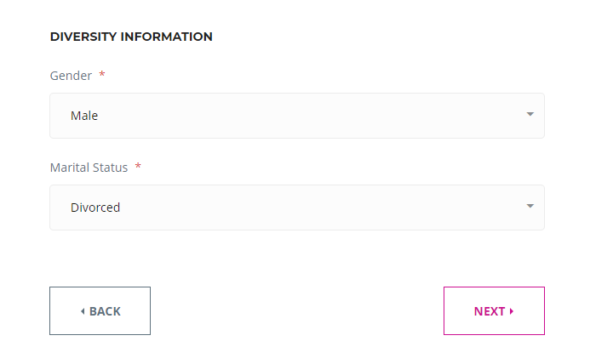Click the Diversity Information heading
Viewport: 613px width, 364px height.
pos(131,37)
